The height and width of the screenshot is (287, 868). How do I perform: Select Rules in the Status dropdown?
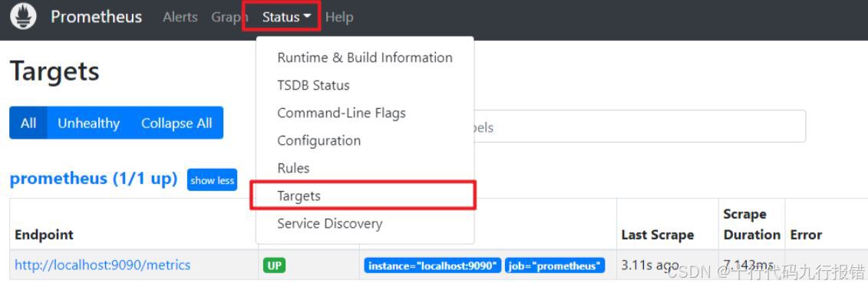(x=365, y=168)
